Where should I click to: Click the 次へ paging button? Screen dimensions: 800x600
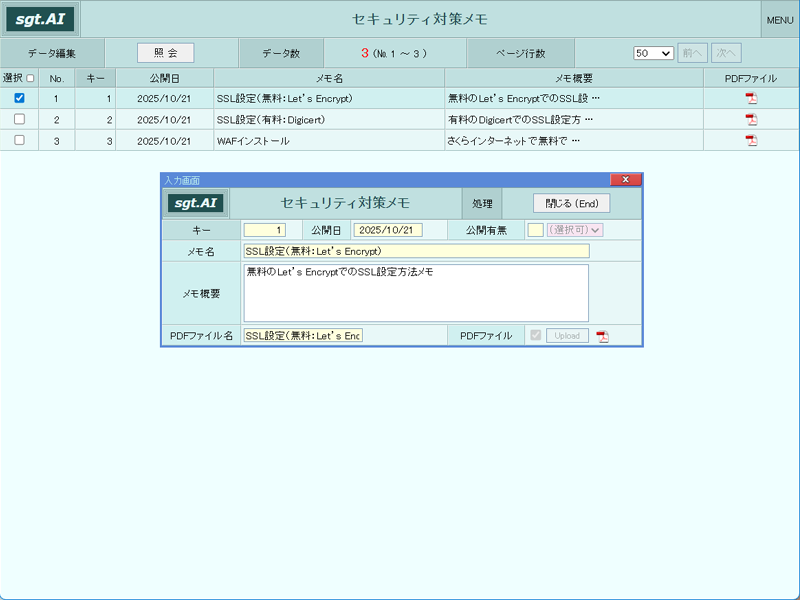coord(726,53)
